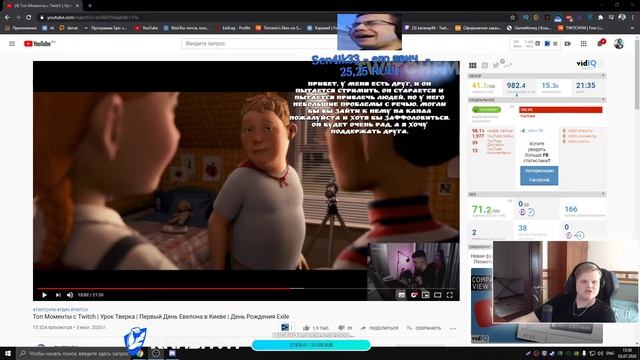
Task: Select vidIQ Twitter icon
Action: pyautogui.click(x=496, y=65)
